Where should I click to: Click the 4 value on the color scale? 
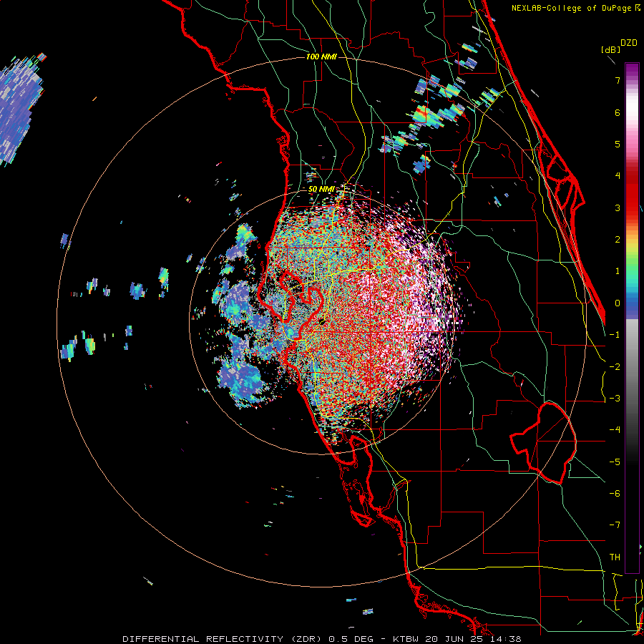tap(618, 176)
